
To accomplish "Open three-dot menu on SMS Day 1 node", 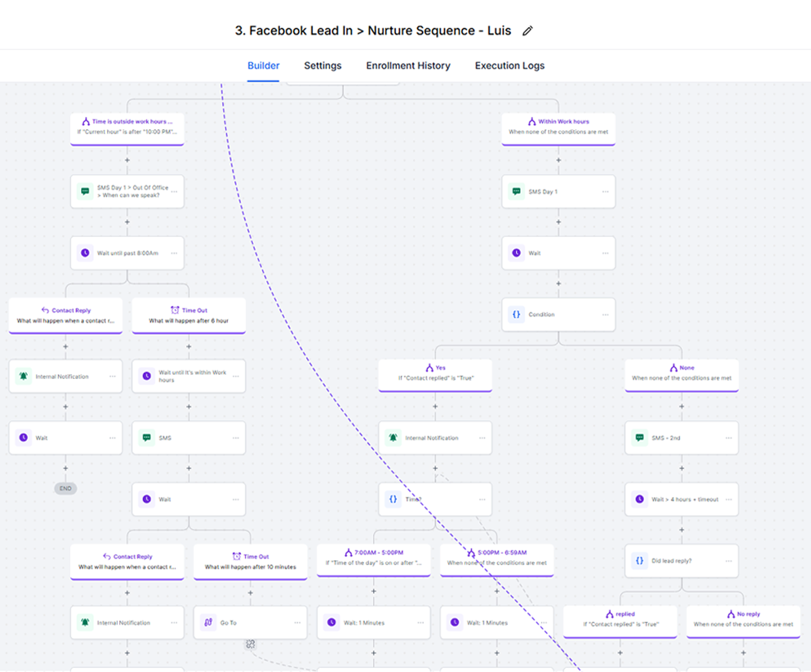I will (605, 192).
